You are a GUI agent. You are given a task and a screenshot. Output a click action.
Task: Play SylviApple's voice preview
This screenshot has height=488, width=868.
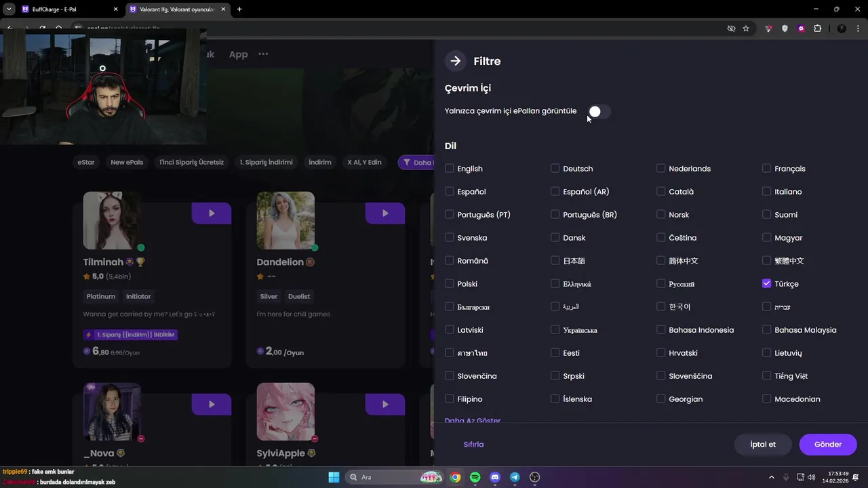point(385,405)
